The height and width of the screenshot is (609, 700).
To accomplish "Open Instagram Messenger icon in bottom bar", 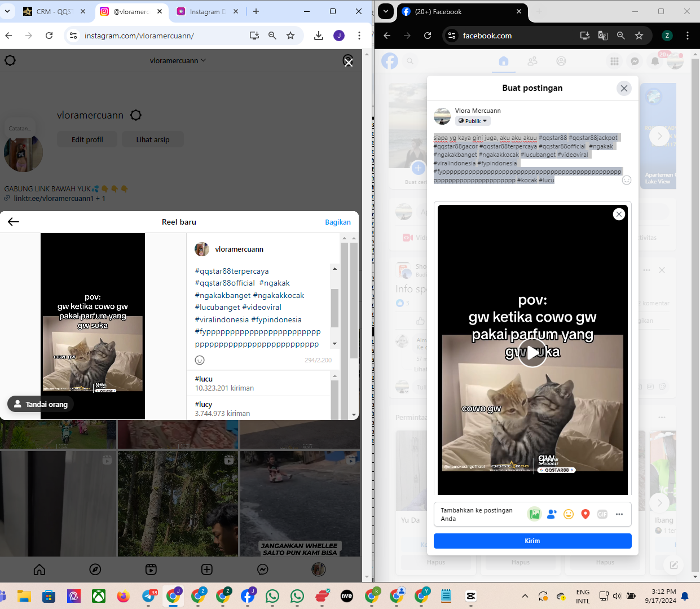I will [x=263, y=569].
